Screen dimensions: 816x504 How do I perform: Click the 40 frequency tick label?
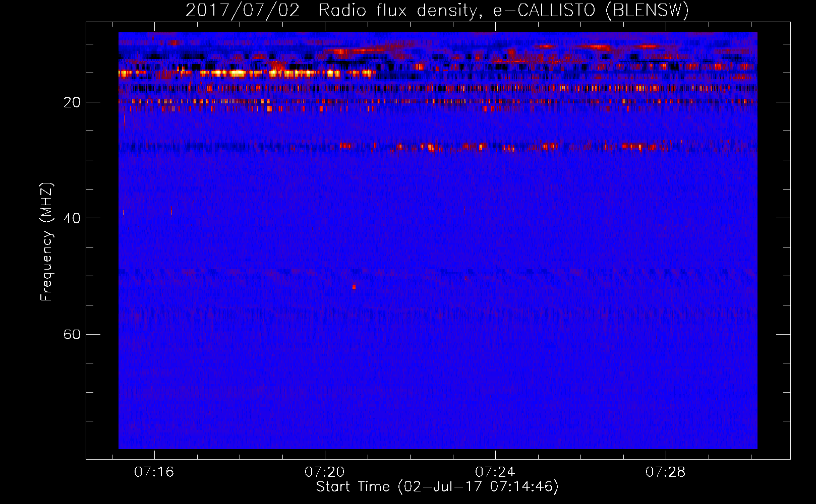coord(72,218)
